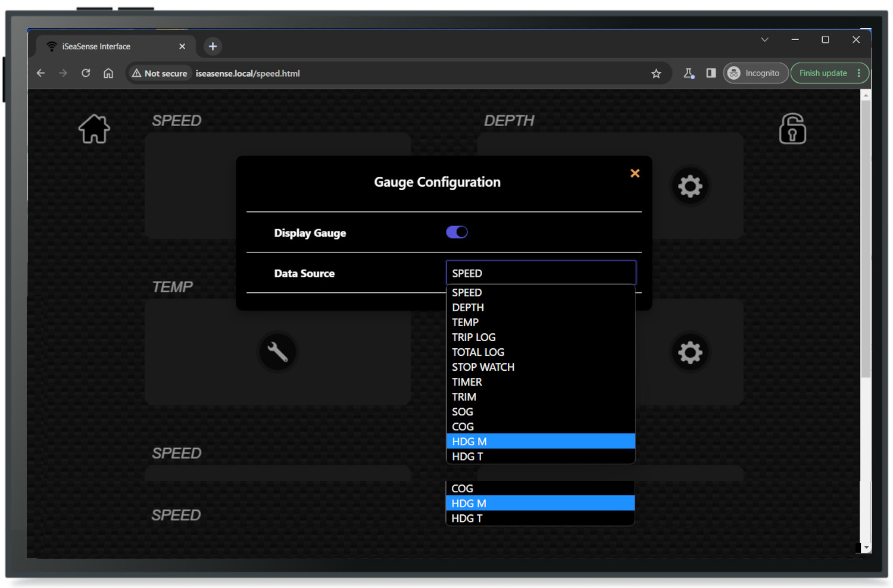The image size is (893, 588).
Task: Close the Gauge Configuration dialog
Action: [635, 173]
